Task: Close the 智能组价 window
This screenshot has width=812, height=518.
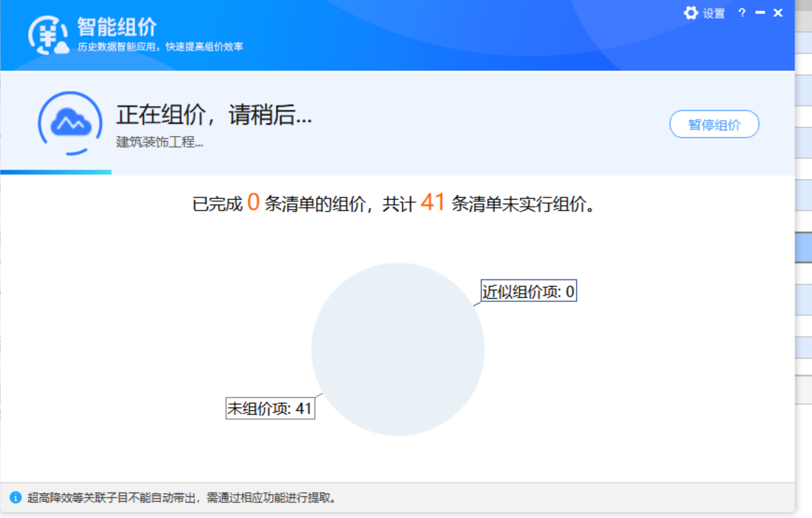Action: tap(778, 12)
